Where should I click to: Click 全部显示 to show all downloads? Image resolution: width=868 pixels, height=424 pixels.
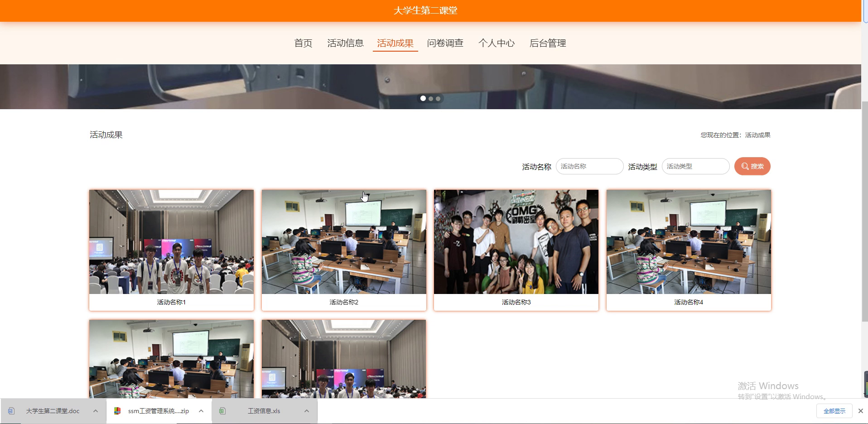[x=834, y=411]
